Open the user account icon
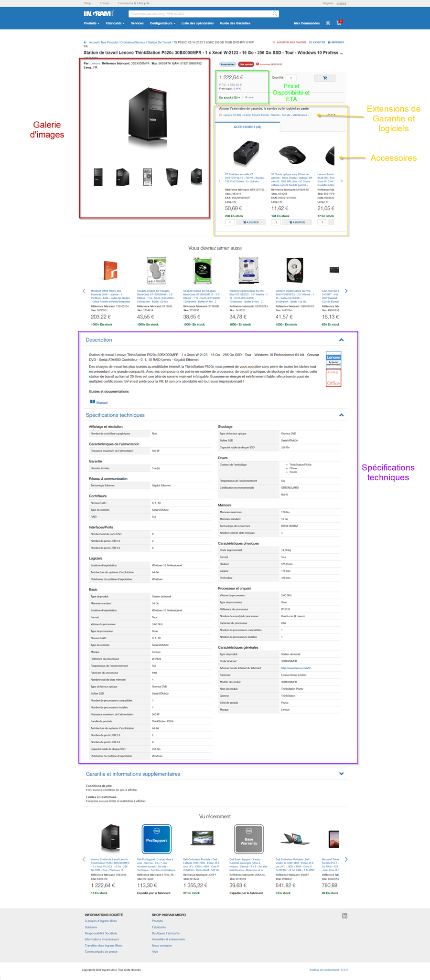This screenshot has height=980, width=430. pyautogui.click(x=328, y=23)
